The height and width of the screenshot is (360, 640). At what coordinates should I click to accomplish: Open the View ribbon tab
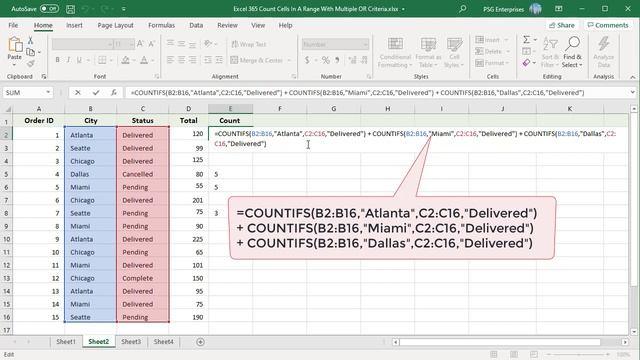(258, 25)
